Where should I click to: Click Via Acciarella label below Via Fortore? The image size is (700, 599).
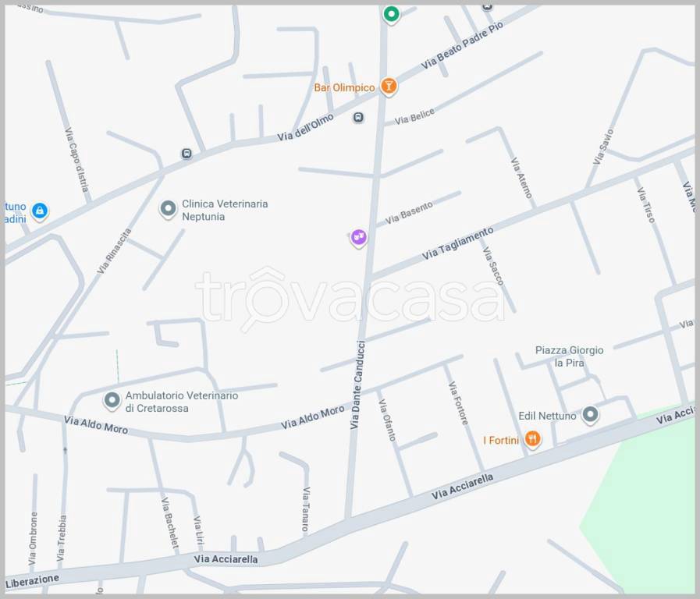(462, 486)
